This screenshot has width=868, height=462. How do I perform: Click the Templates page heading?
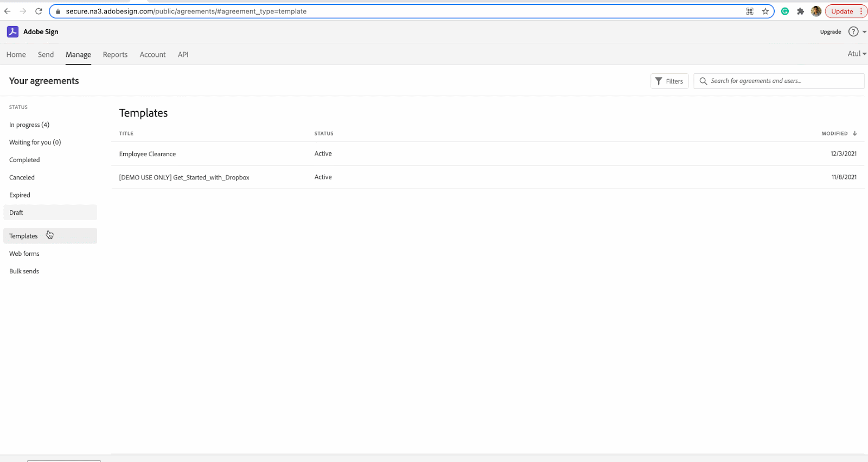(x=143, y=113)
